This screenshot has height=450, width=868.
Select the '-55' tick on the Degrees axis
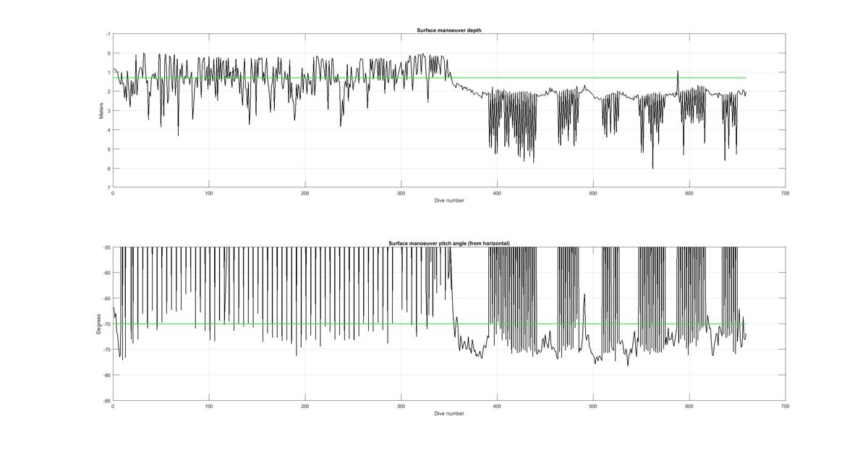pyautogui.click(x=107, y=247)
